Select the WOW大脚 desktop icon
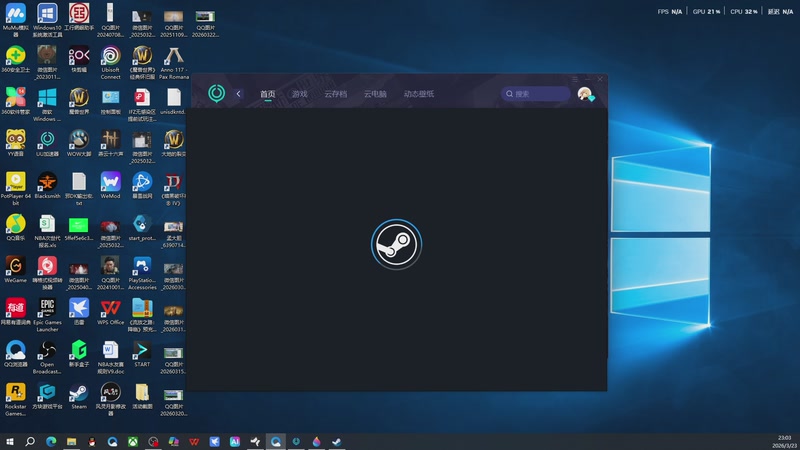This screenshot has height=450, width=800. click(x=79, y=143)
